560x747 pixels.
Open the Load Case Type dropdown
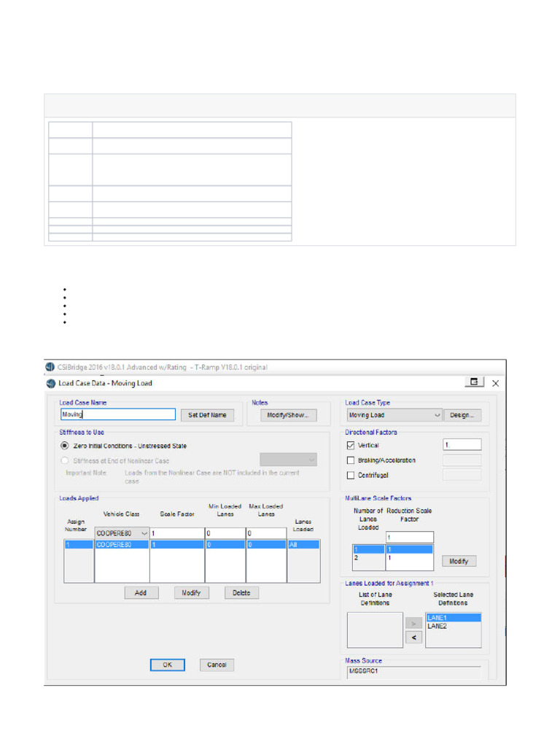coord(394,415)
